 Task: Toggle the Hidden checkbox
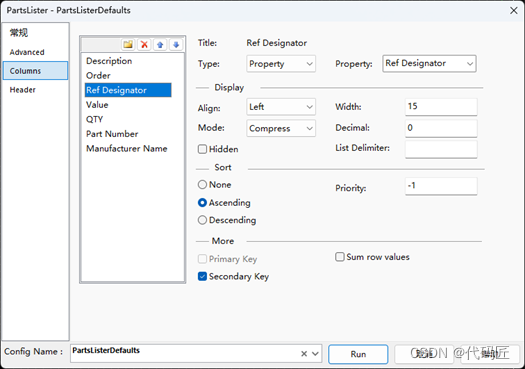pos(202,149)
